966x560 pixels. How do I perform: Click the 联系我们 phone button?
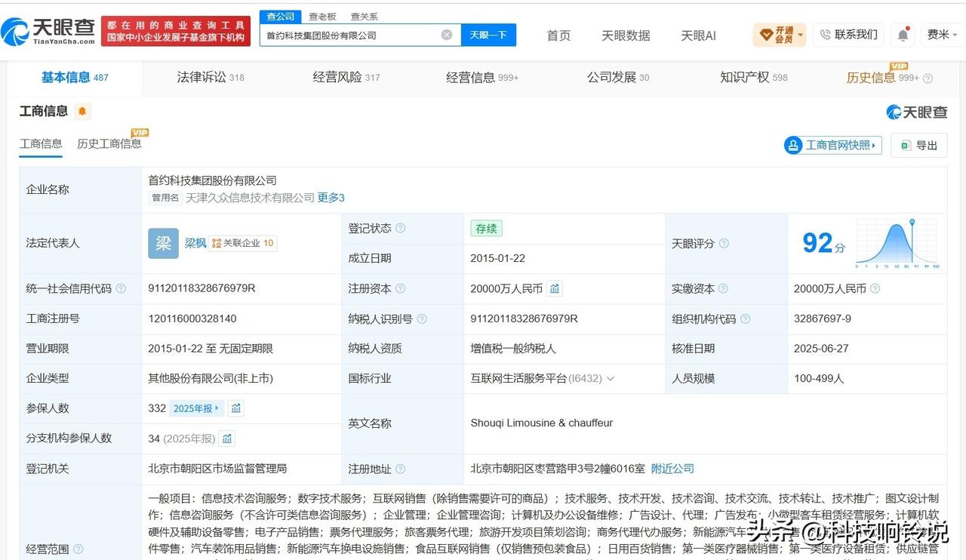848,35
